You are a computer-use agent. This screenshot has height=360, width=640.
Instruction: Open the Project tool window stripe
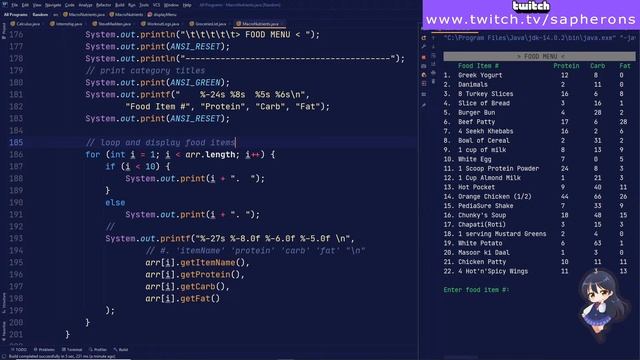[4, 31]
